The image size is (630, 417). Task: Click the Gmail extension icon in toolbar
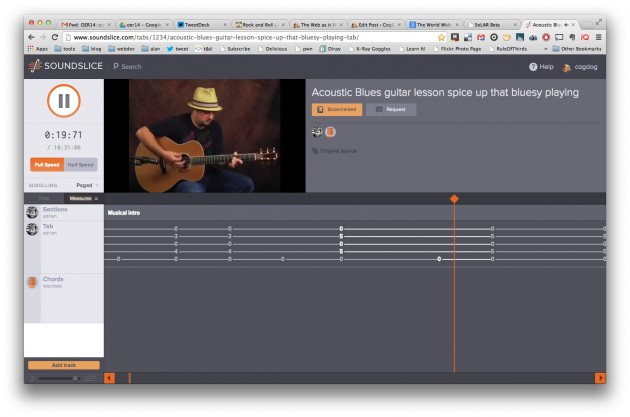pos(481,37)
